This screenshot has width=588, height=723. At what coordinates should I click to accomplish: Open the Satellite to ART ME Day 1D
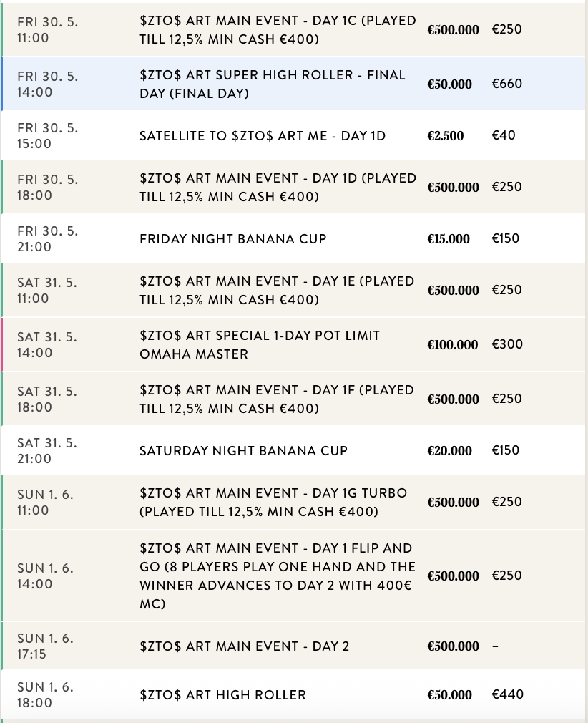(262, 135)
